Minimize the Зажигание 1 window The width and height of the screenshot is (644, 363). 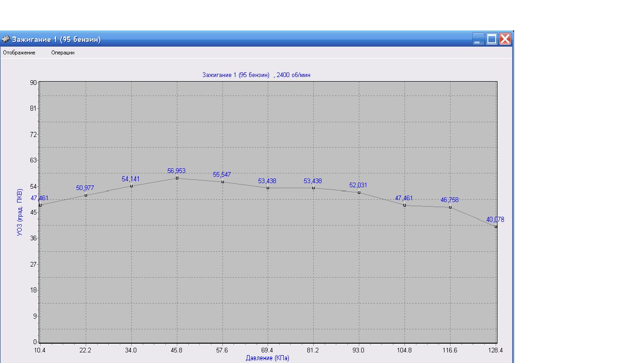479,39
